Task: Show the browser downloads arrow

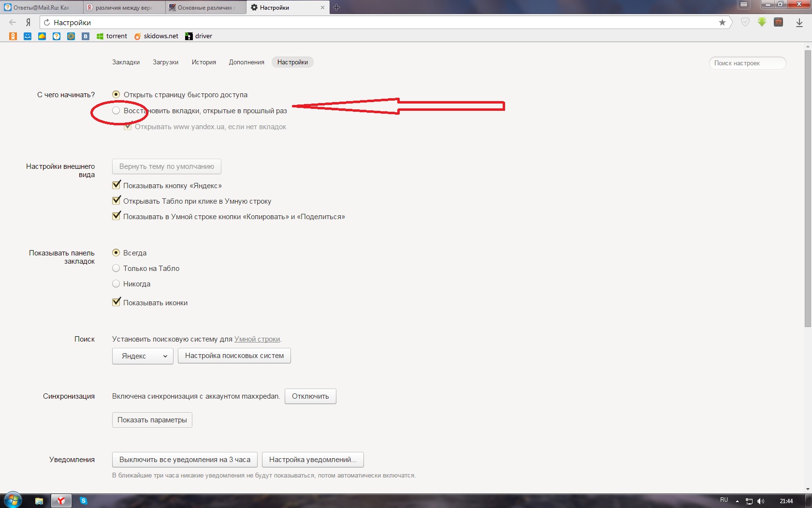Action: coord(799,22)
